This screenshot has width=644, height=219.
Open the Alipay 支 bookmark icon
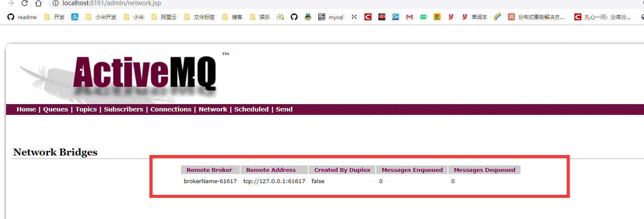[x=75, y=17]
